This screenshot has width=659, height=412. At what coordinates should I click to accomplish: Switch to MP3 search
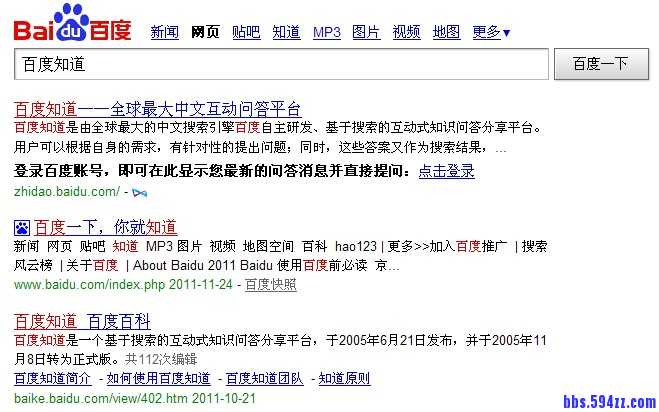coord(326,32)
